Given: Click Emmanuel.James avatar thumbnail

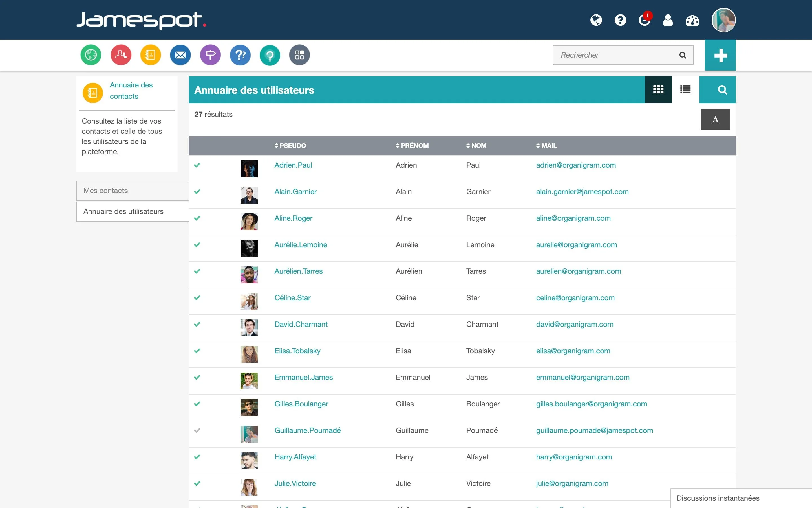Looking at the screenshot, I should (249, 381).
